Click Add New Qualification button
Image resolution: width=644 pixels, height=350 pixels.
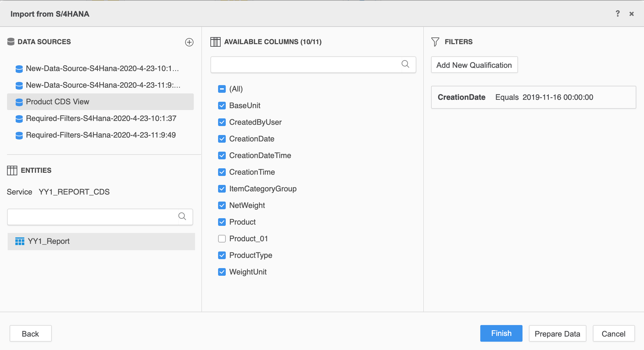pos(474,65)
